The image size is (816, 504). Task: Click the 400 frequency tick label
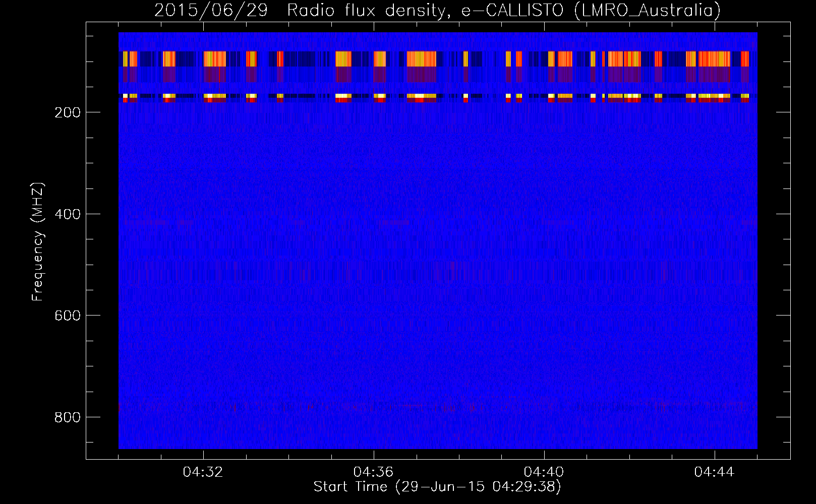click(68, 214)
